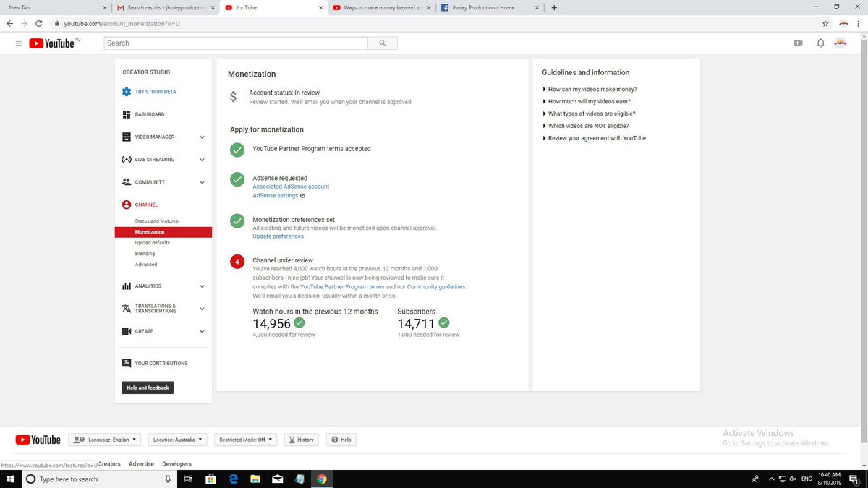Click the Try Studio Beta gear icon
This screenshot has height=488, width=868.
pyautogui.click(x=127, y=92)
